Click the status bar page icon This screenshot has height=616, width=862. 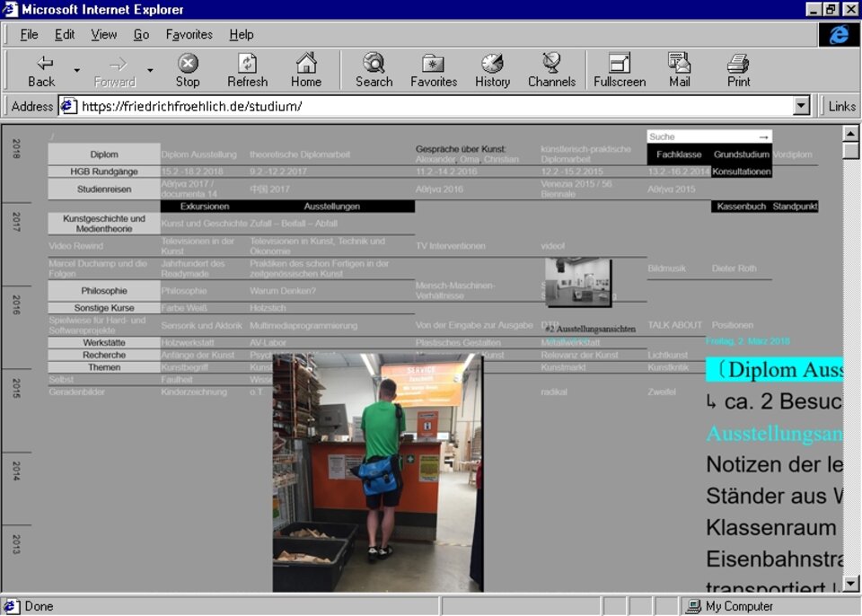pos(11,606)
